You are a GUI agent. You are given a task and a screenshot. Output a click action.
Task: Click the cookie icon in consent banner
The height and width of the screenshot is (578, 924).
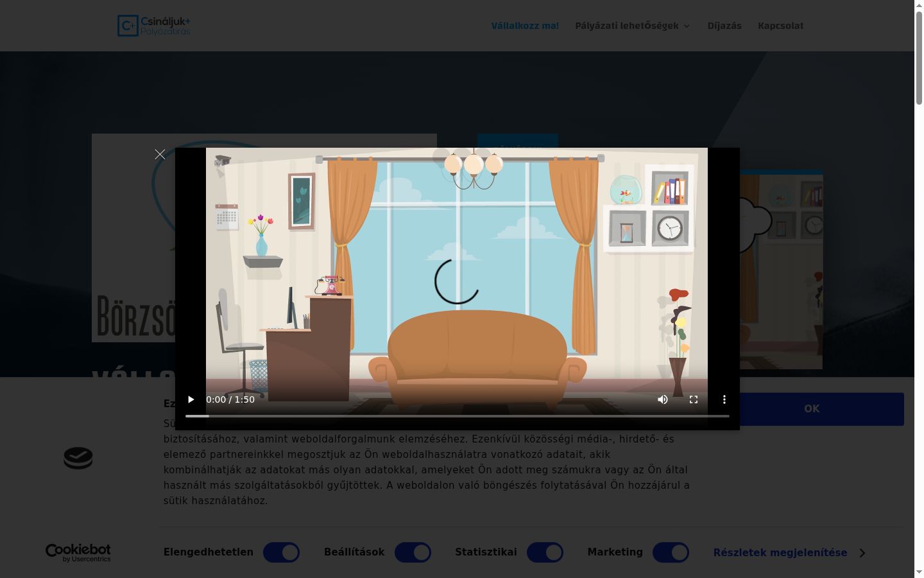[x=78, y=458]
